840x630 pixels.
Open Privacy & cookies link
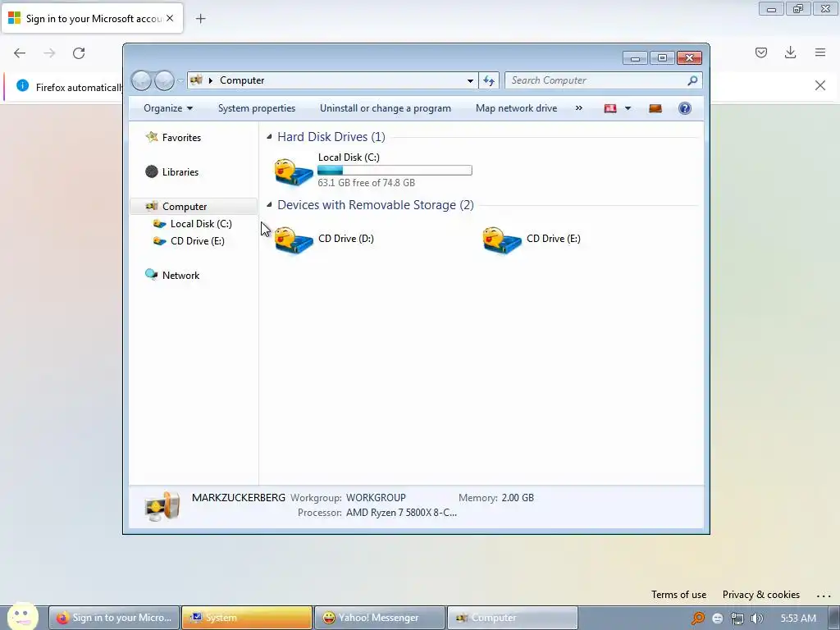point(760,595)
